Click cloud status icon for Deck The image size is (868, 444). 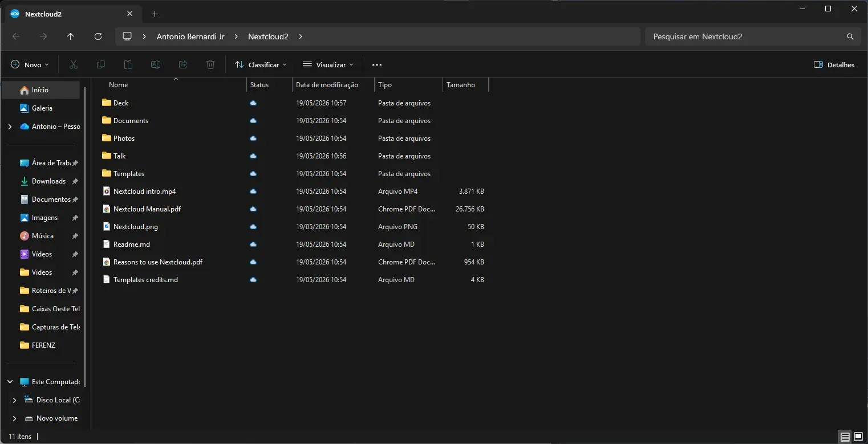tap(253, 103)
